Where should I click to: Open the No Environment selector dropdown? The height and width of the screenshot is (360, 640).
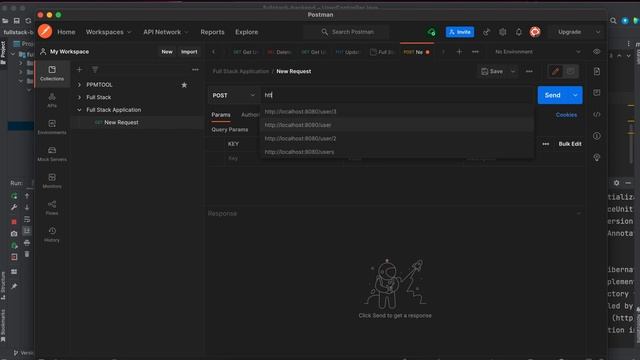click(537, 52)
